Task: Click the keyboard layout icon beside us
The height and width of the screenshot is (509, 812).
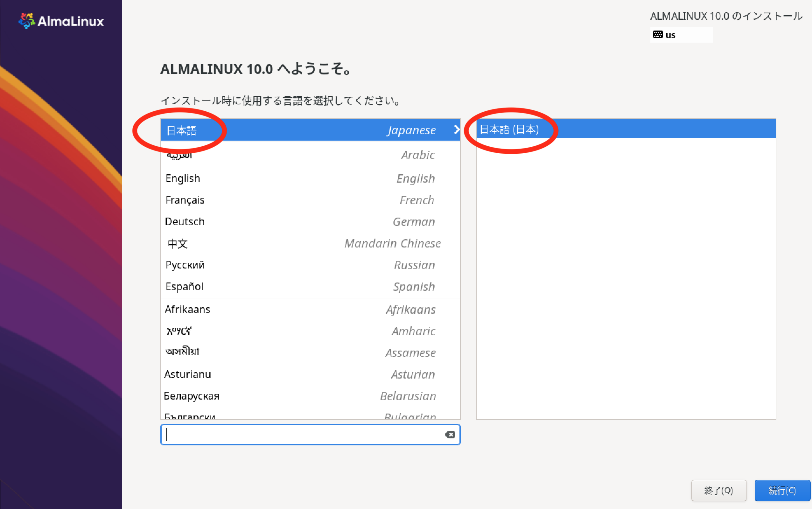Action: pos(657,35)
